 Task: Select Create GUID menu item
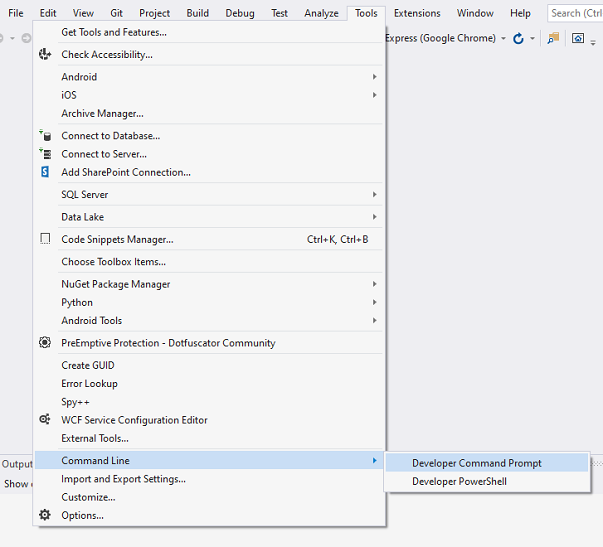tap(210, 365)
